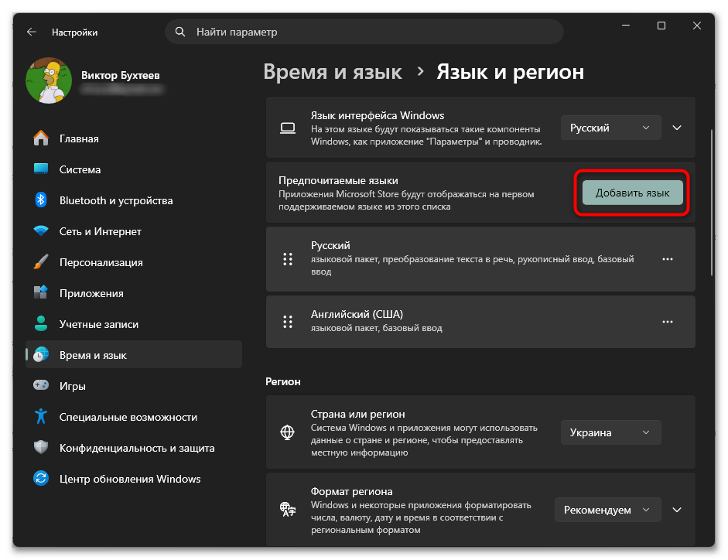Open the Украина country dropdown
728x560 pixels.
pyautogui.click(x=610, y=432)
